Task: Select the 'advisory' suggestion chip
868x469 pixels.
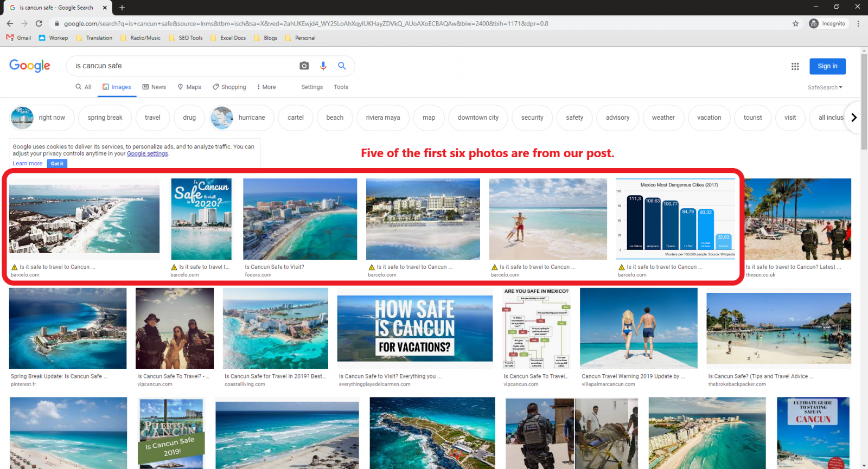Action: (618, 118)
